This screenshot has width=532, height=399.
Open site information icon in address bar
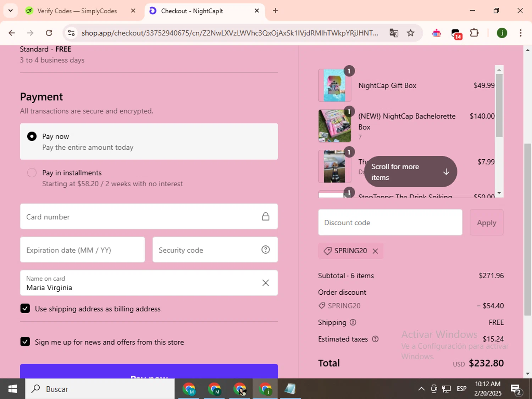[71, 33]
